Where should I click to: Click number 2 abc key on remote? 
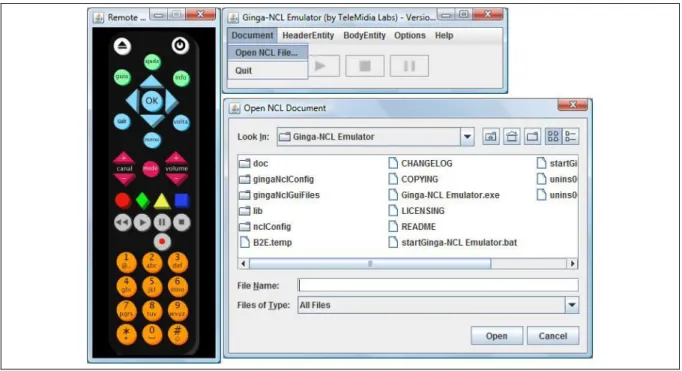coord(152,262)
